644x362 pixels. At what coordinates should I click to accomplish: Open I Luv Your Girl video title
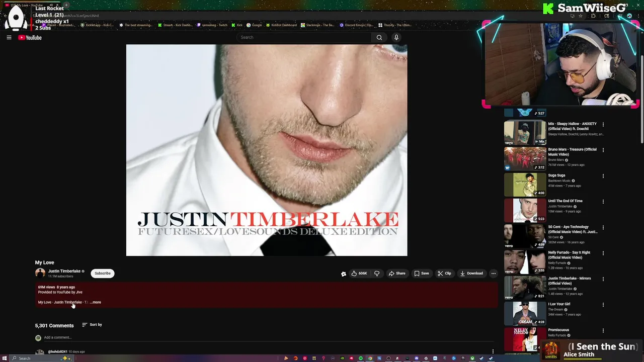click(559, 304)
